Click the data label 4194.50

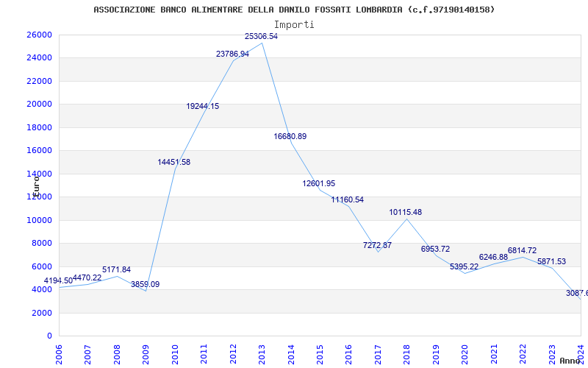coord(58,281)
